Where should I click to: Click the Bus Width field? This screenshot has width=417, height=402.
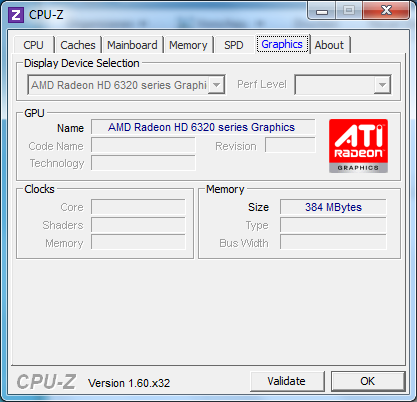tap(333, 242)
